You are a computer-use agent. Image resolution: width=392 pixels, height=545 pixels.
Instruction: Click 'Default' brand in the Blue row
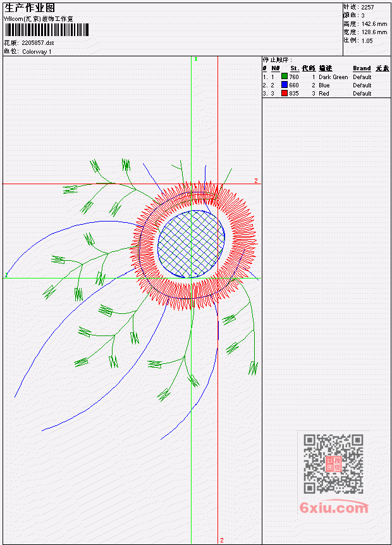362,85
